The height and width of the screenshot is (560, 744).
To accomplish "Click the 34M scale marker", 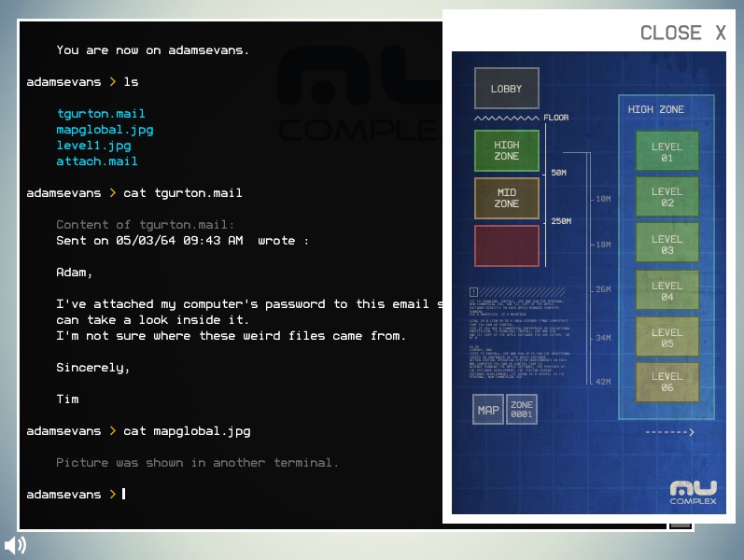I will [603, 338].
